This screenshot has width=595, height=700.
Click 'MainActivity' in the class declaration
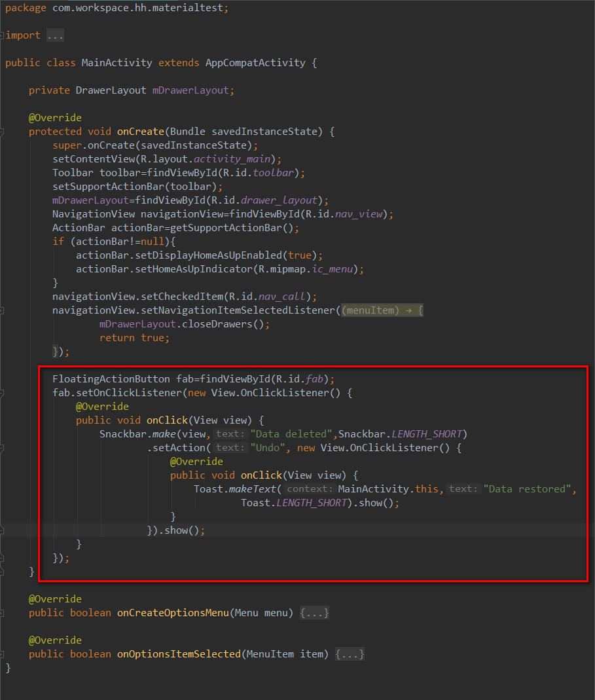click(117, 63)
